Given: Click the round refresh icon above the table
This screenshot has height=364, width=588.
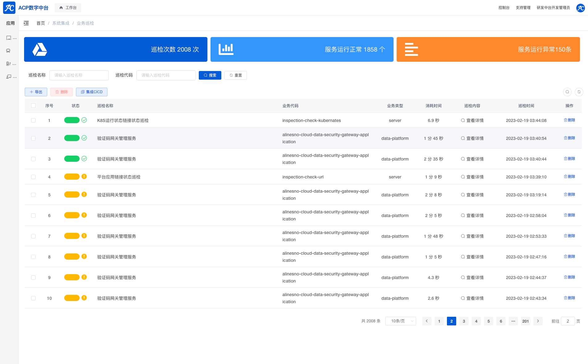Looking at the screenshot, I should [579, 92].
